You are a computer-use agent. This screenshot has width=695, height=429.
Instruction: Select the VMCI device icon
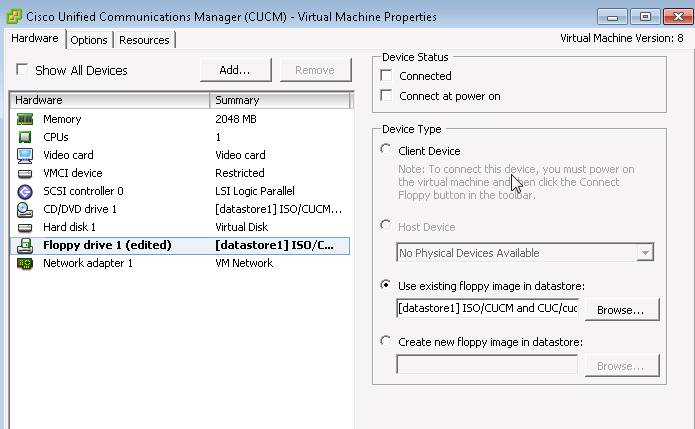pyautogui.click(x=25, y=173)
